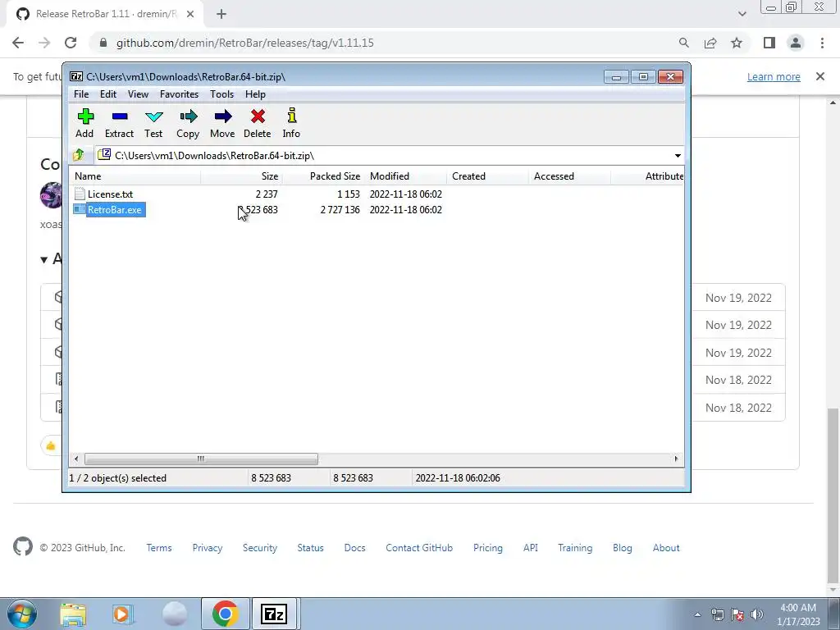
Task: Click the taskbar clock showing 4:00 AM
Action: pos(798,614)
